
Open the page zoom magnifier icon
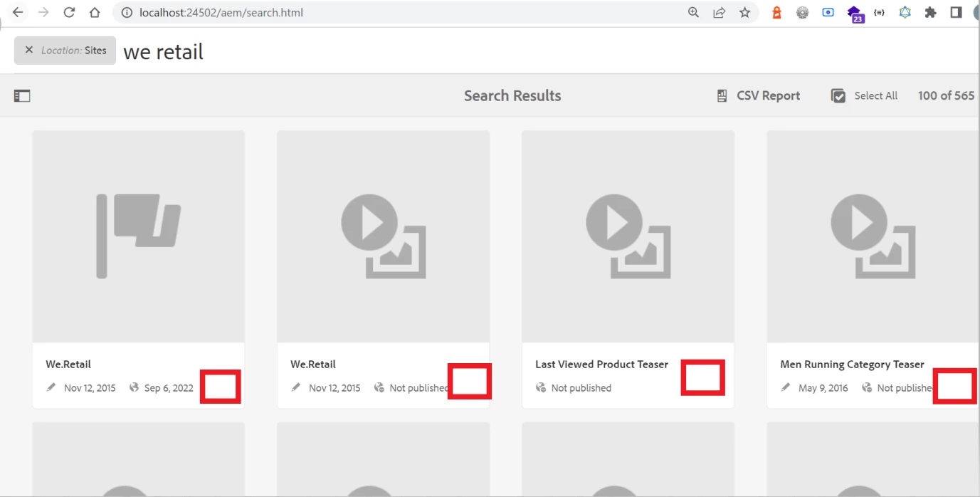(693, 12)
